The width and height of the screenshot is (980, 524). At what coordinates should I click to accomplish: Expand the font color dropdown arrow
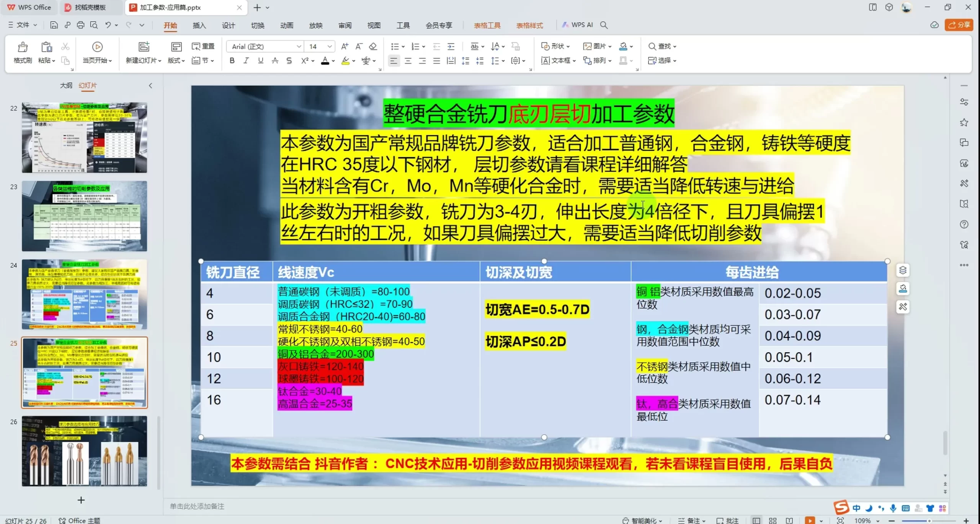[x=333, y=60]
